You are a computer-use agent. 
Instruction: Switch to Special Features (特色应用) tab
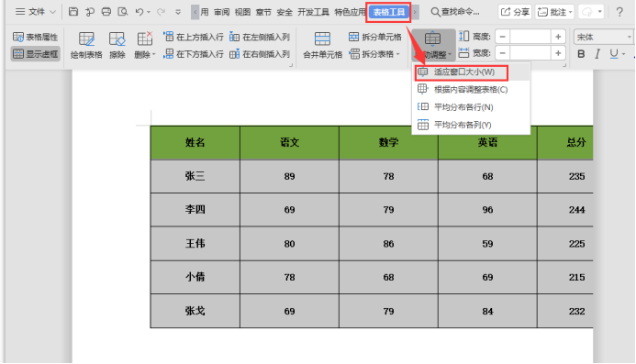(350, 12)
